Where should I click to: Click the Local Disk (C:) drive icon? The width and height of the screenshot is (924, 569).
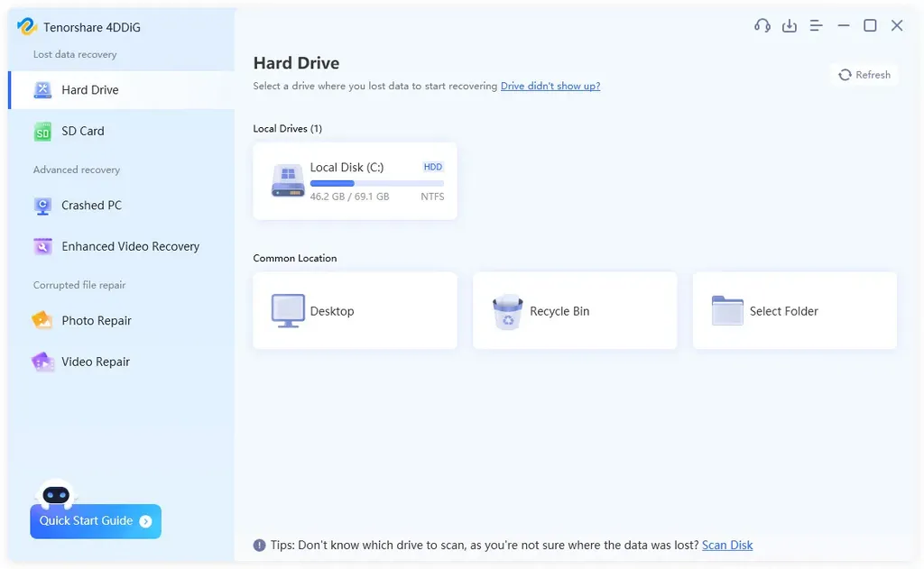(x=288, y=180)
